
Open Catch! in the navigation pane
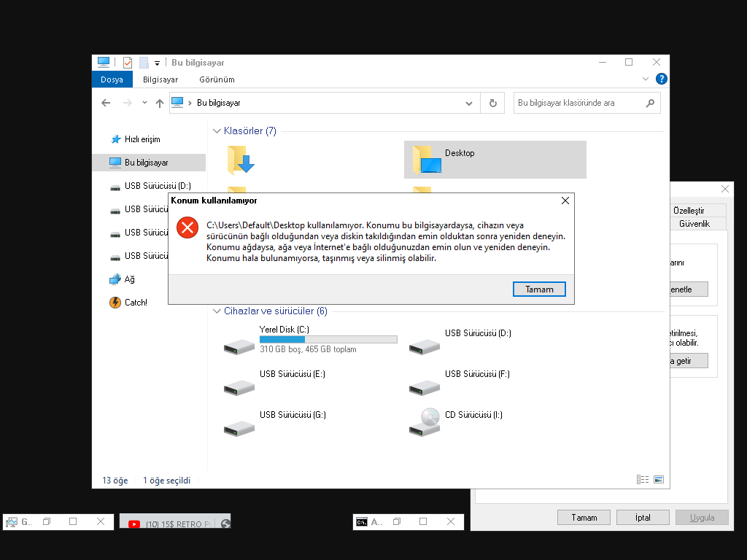click(x=128, y=303)
